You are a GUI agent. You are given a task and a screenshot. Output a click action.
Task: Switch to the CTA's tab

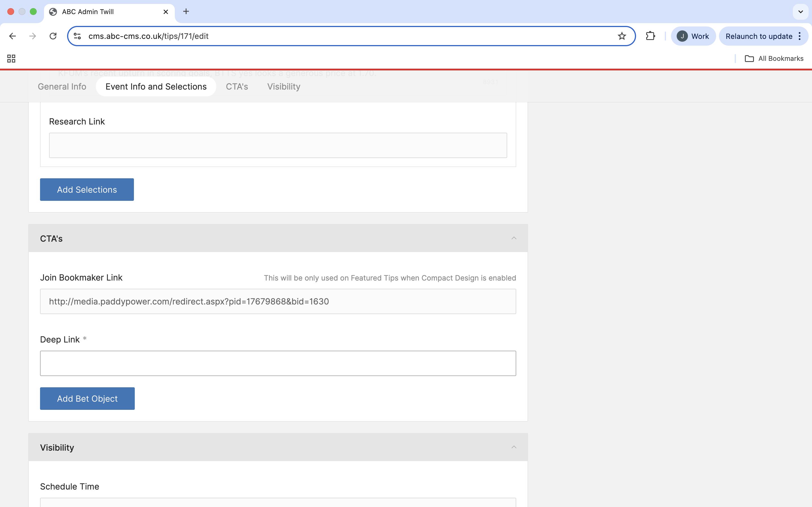coord(237,87)
